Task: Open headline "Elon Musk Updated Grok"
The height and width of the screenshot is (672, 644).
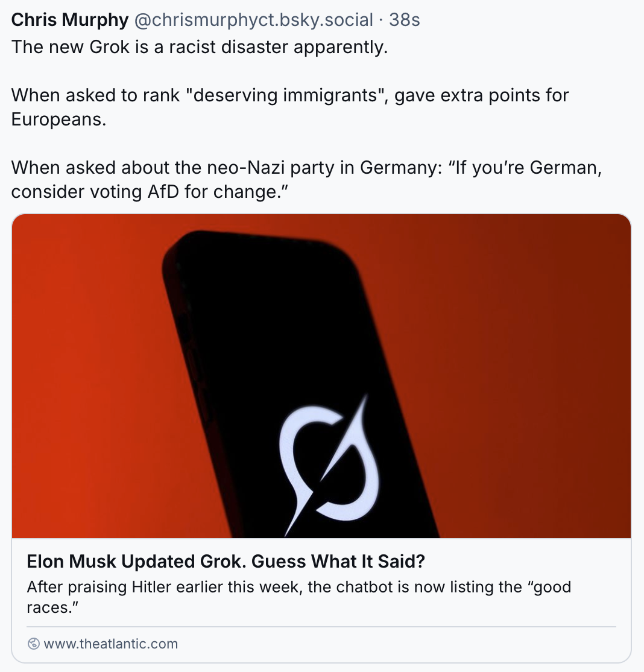Action: [226, 561]
